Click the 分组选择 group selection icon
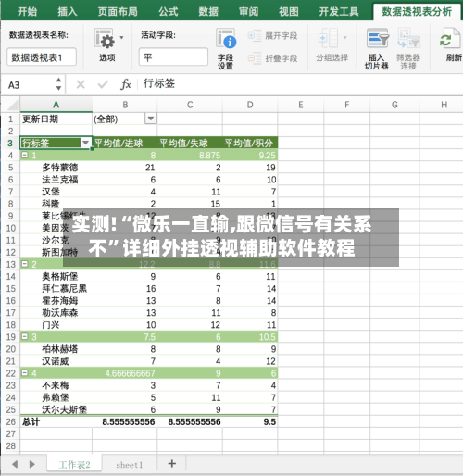The height and width of the screenshot is (476, 463). coord(328,38)
